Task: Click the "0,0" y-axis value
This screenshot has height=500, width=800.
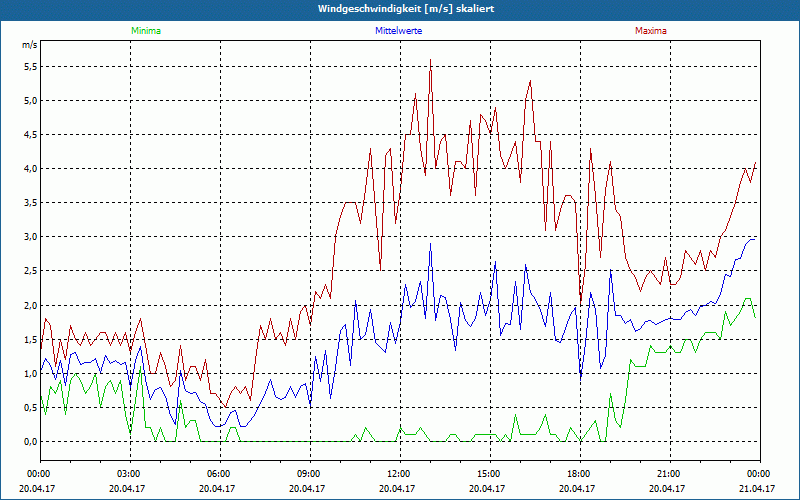Action: click(30, 442)
